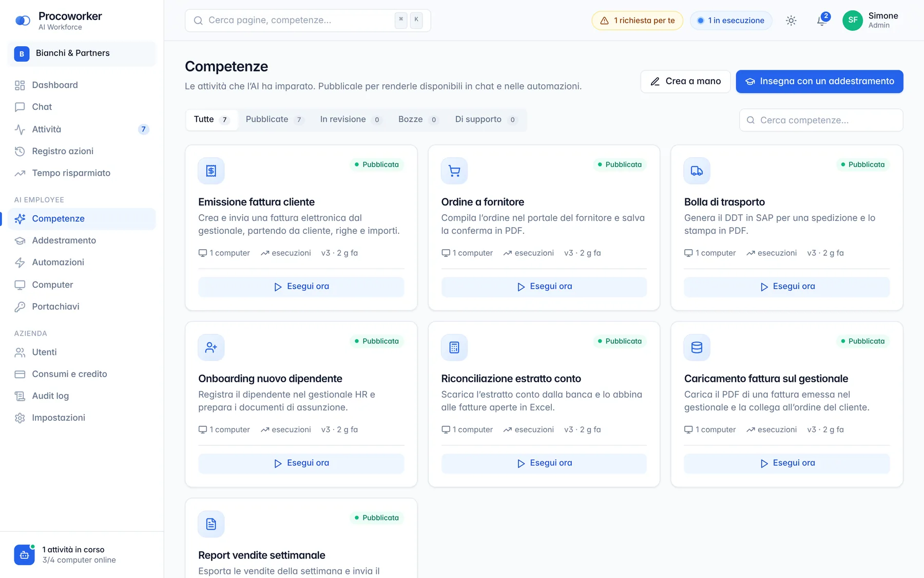Click database icon on Caricamento fattura sul gestionale
Viewport: 924px width, 578px height.
coord(697,347)
